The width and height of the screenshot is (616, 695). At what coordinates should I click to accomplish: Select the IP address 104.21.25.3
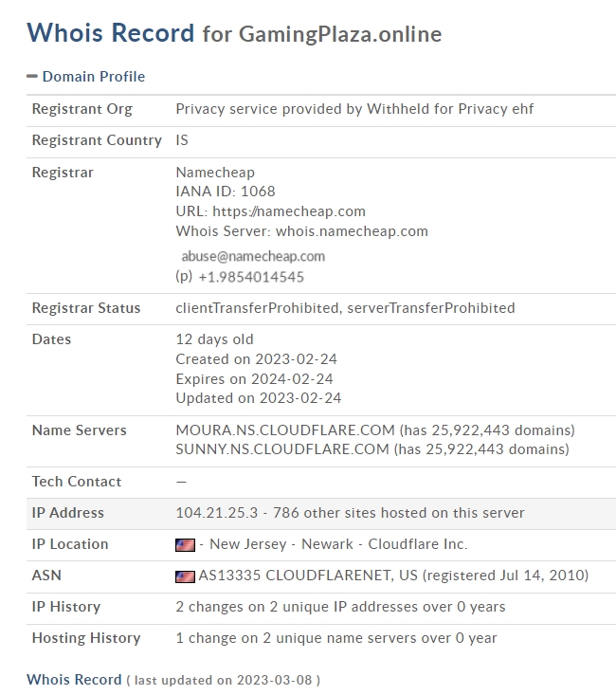pos(217,513)
